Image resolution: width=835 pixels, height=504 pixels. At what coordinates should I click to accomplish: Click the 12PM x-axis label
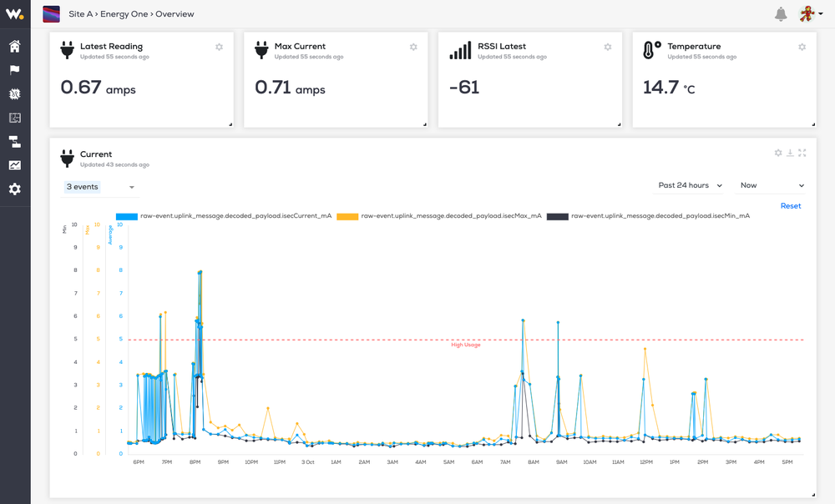(646, 462)
